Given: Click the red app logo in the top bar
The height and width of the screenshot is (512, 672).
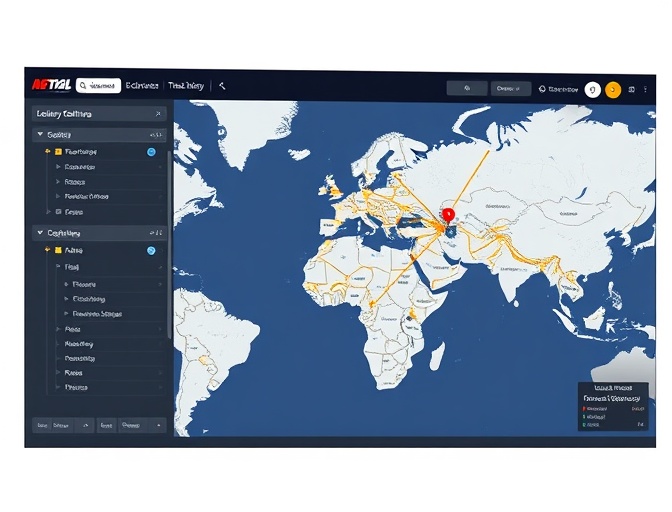Looking at the screenshot, I should tap(51, 85).
